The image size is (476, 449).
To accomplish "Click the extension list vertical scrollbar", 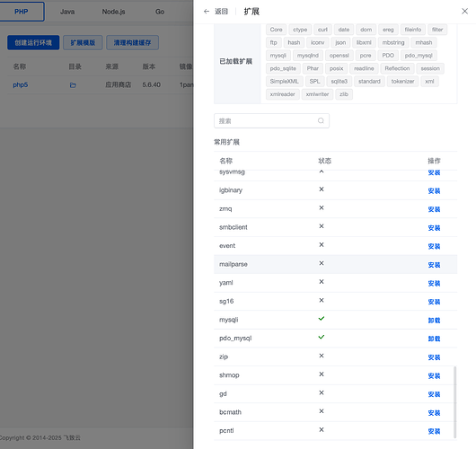I will pos(454,402).
